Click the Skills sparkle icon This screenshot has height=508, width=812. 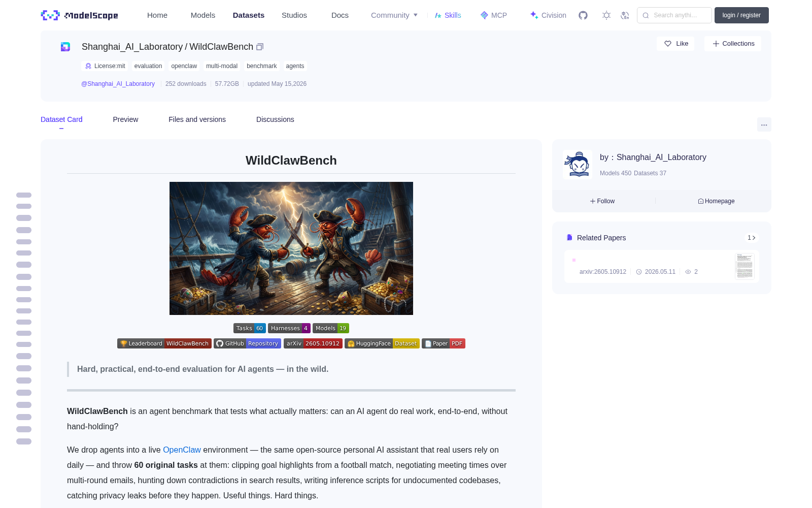[x=438, y=15]
